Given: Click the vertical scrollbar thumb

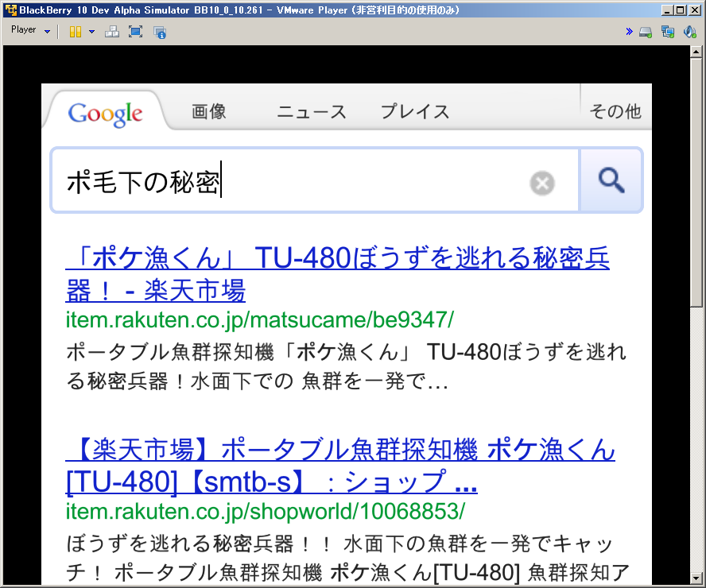Looking at the screenshot, I should pos(696,182).
